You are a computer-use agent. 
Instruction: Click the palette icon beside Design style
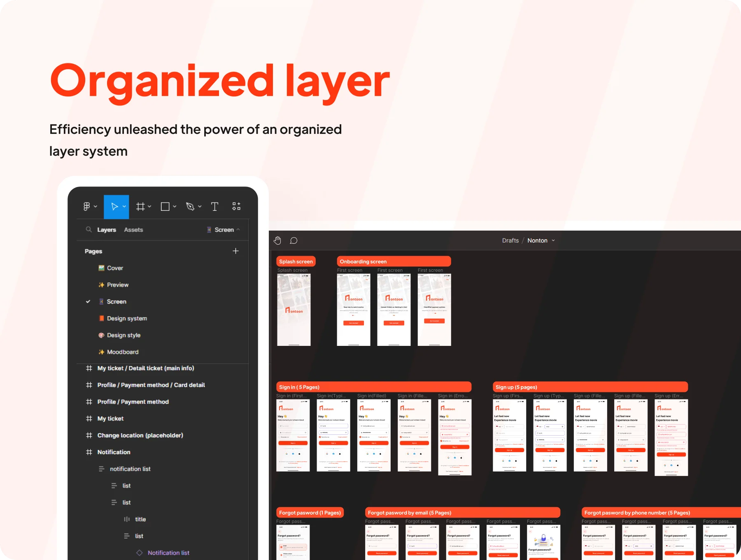point(101,335)
